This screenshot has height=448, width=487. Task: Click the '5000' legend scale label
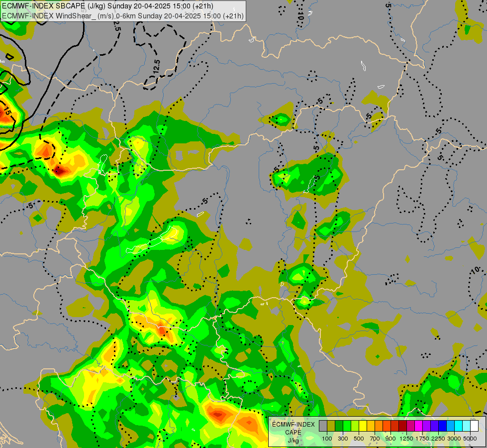point(470,439)
